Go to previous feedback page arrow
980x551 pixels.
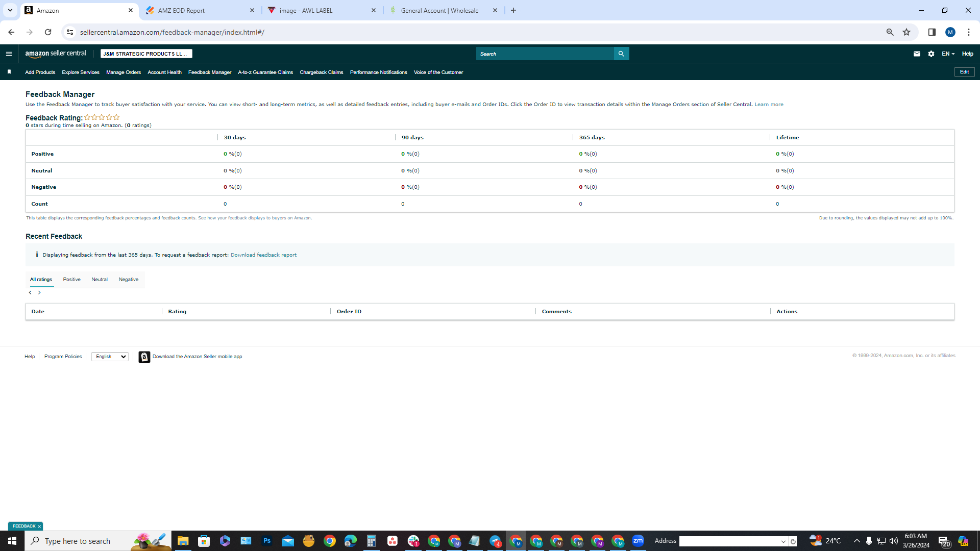(x=30, y=292)
